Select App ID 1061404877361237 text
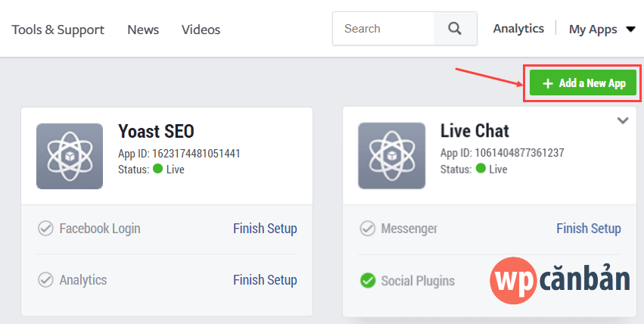This screenshot has height=324, width=644. tap(502, 153)
